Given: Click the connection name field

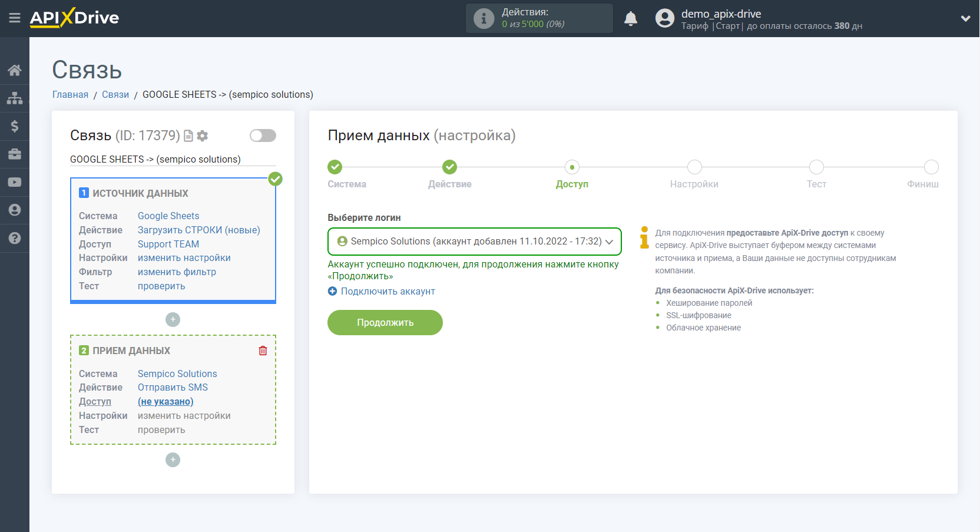Looking at the screenshot, I should (x=173, y=160).
